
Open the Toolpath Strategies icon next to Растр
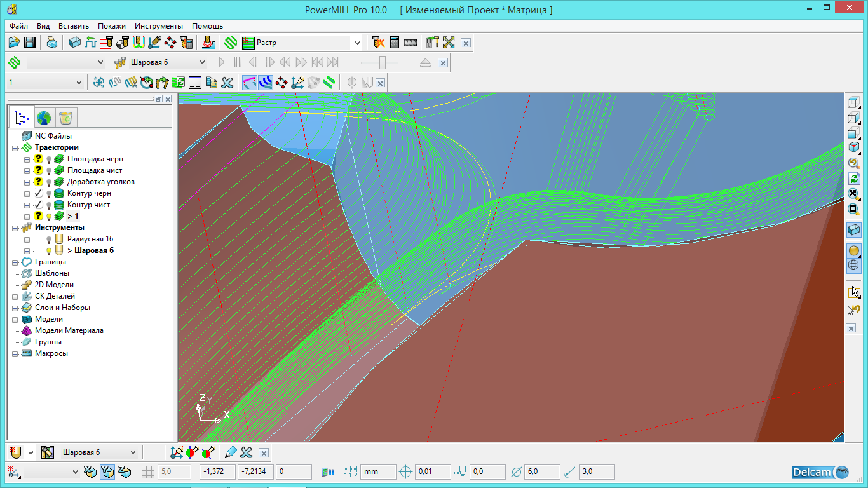(x=231, y=43)
